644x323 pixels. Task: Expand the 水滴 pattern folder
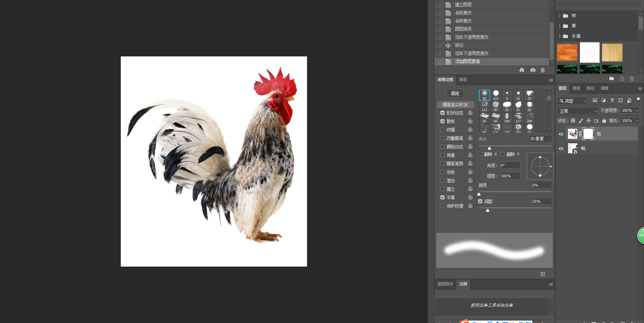click(559, 36)
